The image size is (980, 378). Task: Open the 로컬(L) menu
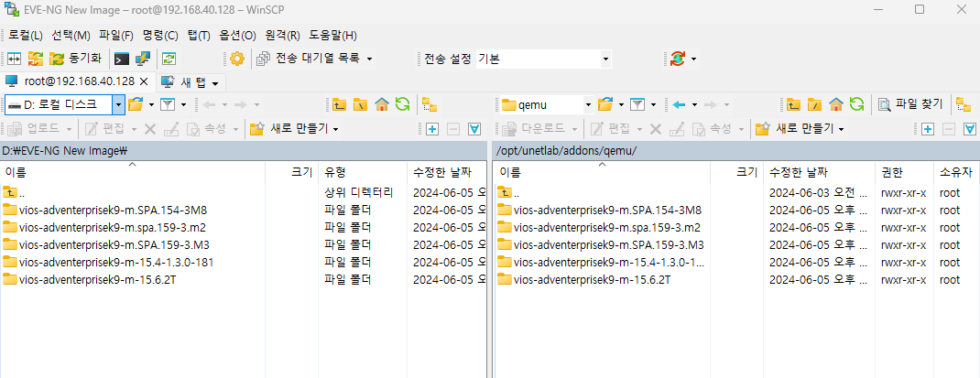point(26,35)
